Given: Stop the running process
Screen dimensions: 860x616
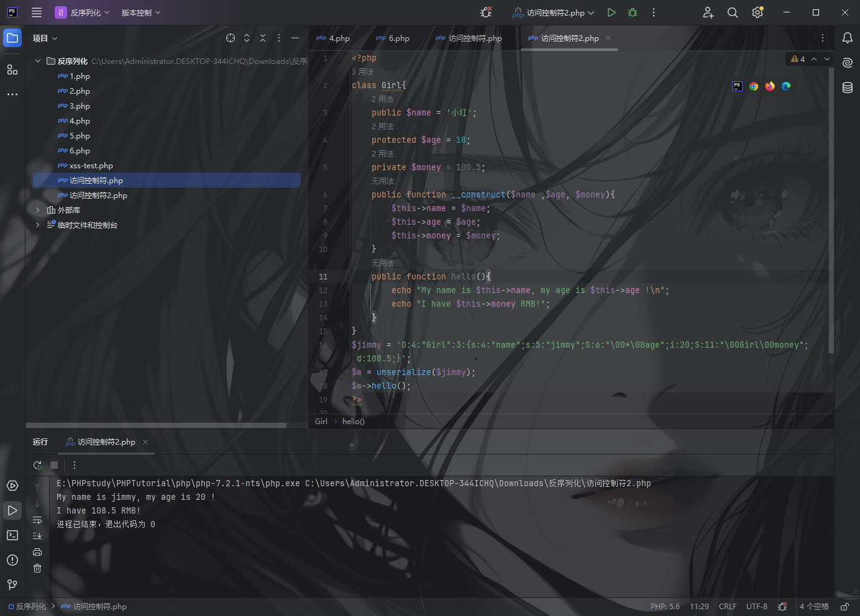Looking at the screenshot, I should coord(54,465).
